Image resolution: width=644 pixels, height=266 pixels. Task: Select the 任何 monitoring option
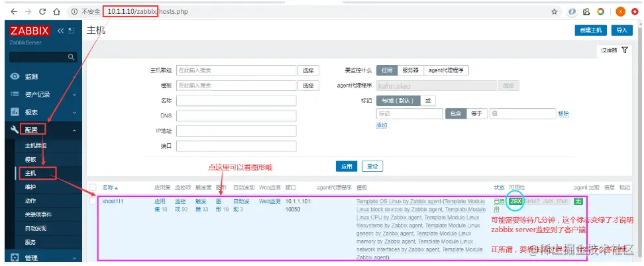click(387, 70)
